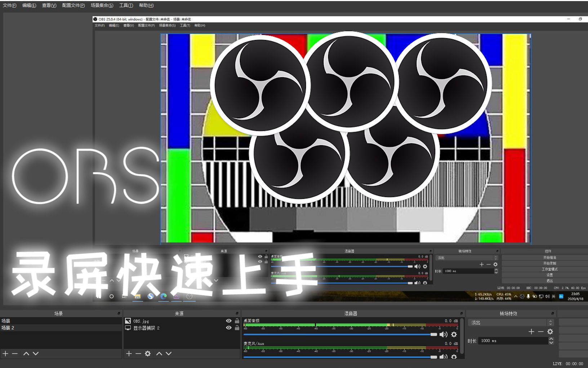Open the 查看(V) menu in the outer menu bar
The width and height of the screenshot is (588, 368).
[x=49, y=5]
